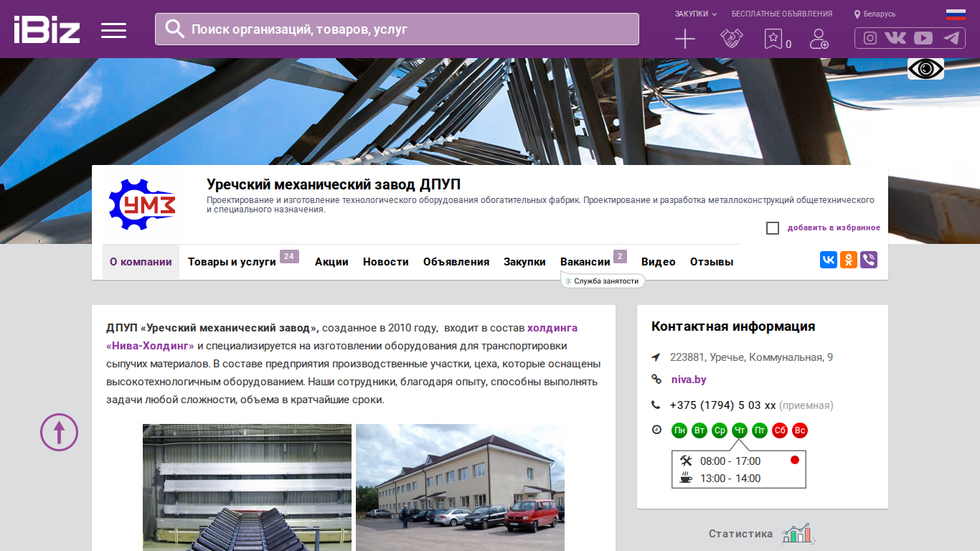Open favorites bookmark star icon
Screen dimensions: 980x551
[773, 39]
